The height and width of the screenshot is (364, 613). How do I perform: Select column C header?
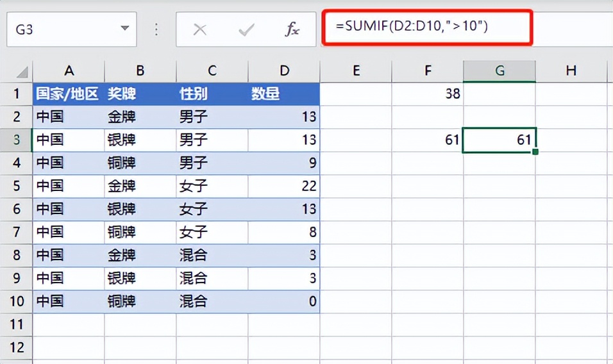coord(212,70)
